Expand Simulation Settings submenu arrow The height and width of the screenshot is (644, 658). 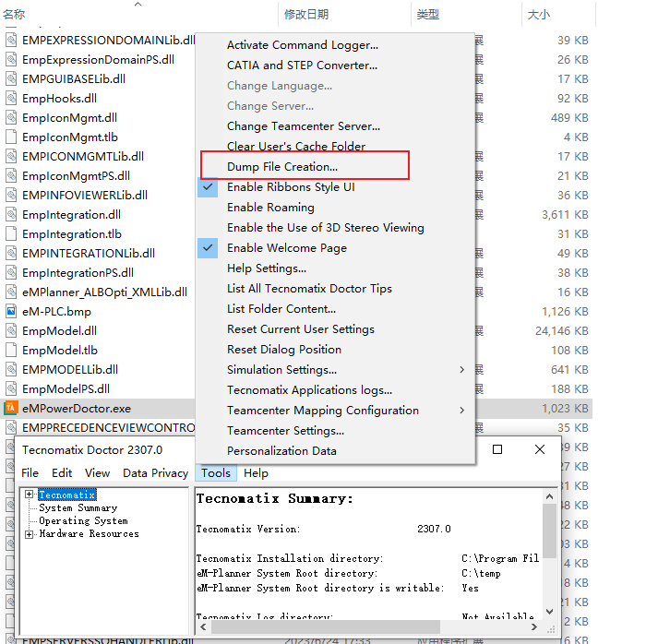click(461, 370)
